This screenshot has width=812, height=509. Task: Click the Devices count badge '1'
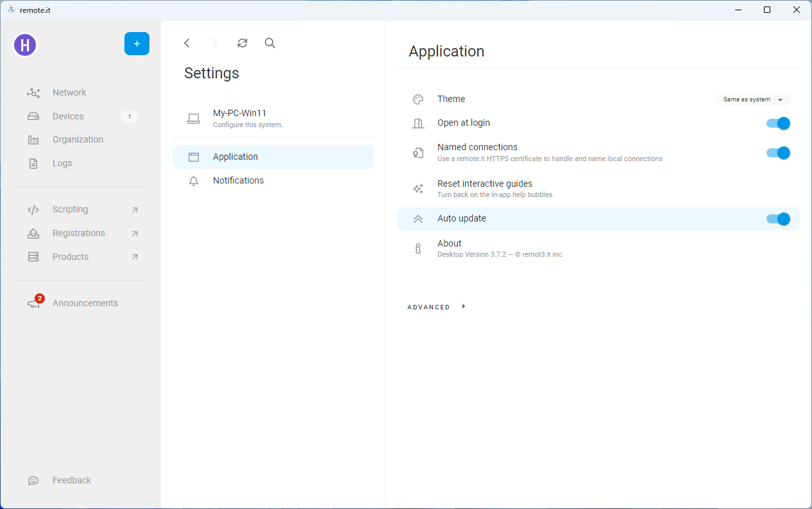point(130,117)
